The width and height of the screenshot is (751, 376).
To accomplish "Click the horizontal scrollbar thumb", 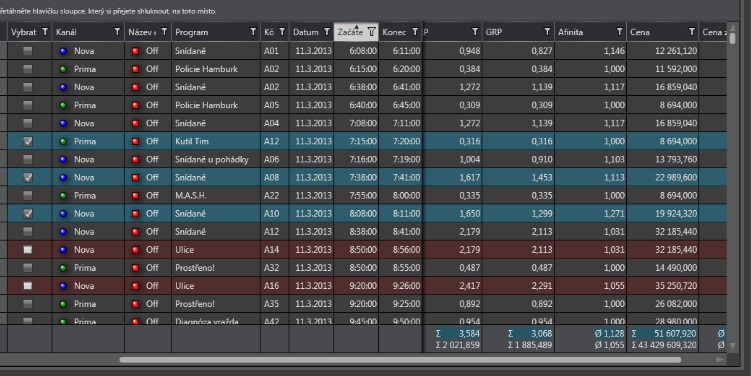I will coord(400,360).
